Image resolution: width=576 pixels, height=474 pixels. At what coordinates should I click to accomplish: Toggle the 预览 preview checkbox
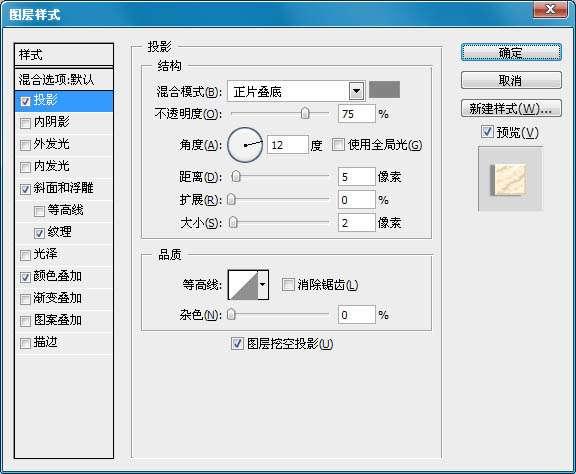coord(487,132)
